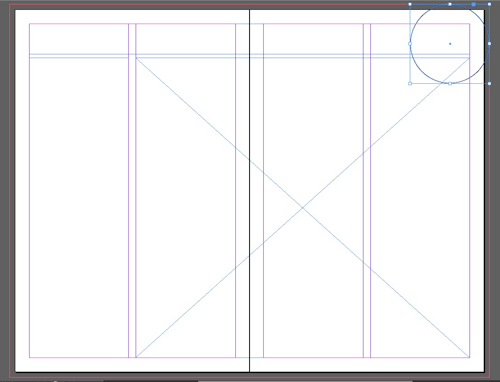The height and width of the screenshot is (382, 500).
Task: Click the top-right corner handle of the circle selection
Action: (x=489, y=4)
